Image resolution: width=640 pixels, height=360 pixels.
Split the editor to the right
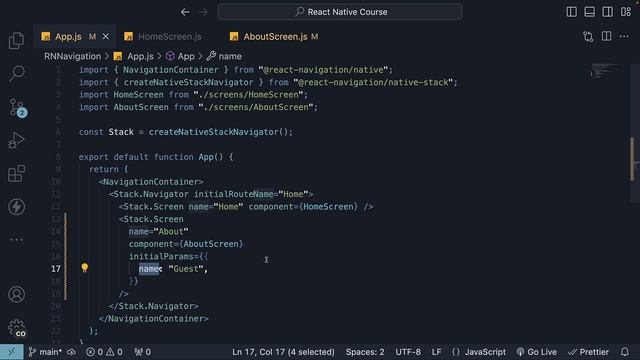point(607,36)
